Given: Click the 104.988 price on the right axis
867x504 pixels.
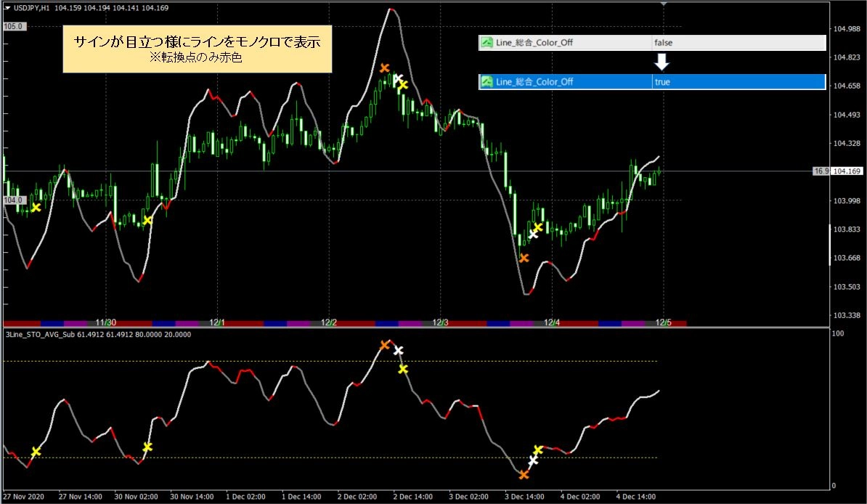Looking at the screenshot, I should pos(847,29).
